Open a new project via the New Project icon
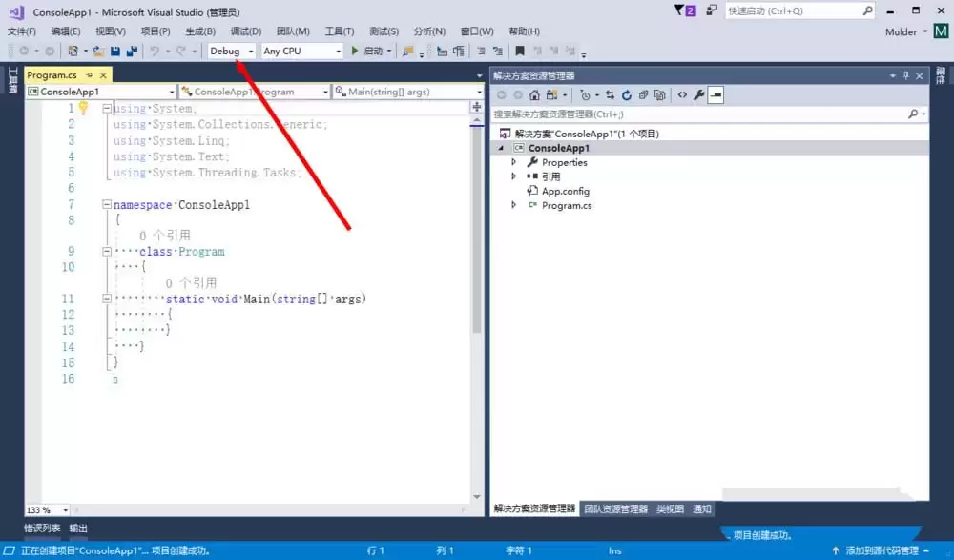The height and width of the screenshot is (560, 954). tap(73, 50)
